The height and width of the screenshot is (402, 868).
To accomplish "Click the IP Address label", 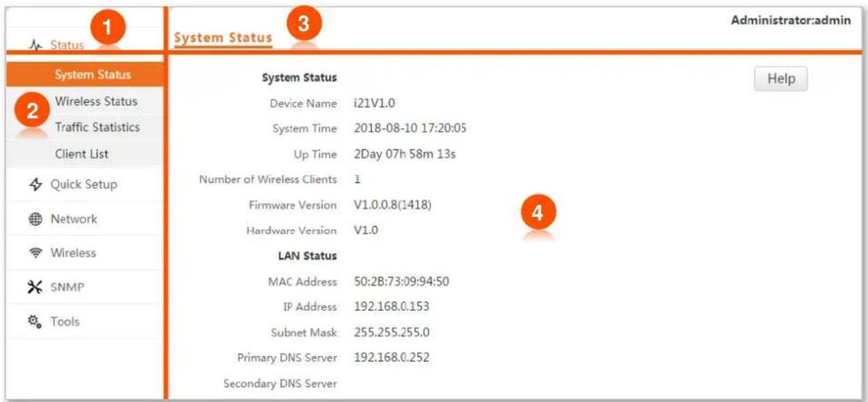I will (310, 307).
